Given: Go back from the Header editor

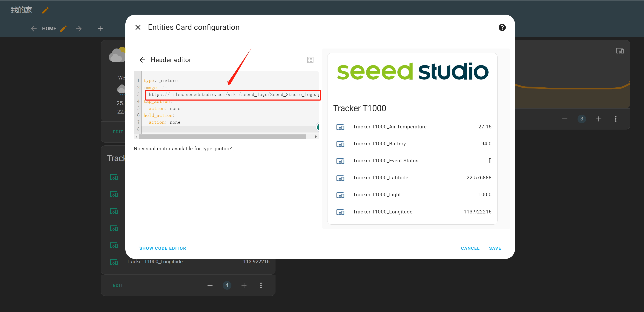Looking at the screenshot, I should [142, 60].
